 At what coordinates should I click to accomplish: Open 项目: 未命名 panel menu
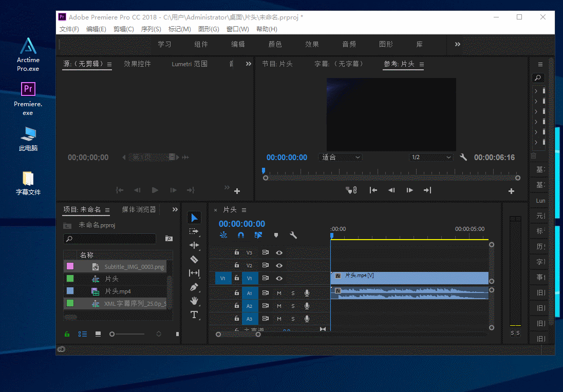(107, 210)
